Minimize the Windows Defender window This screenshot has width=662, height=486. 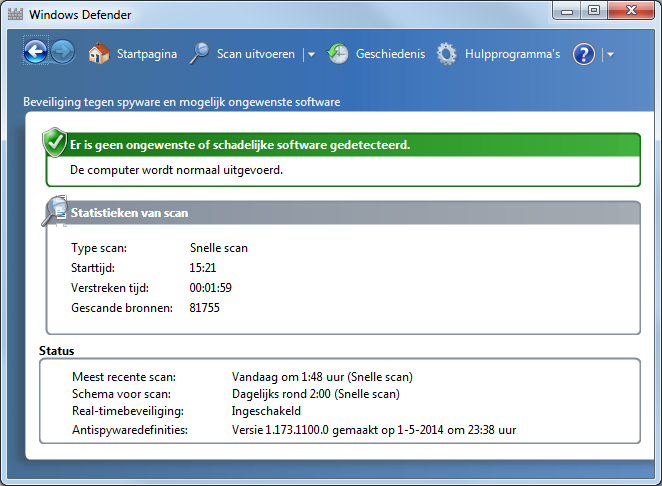coord(567,11)
